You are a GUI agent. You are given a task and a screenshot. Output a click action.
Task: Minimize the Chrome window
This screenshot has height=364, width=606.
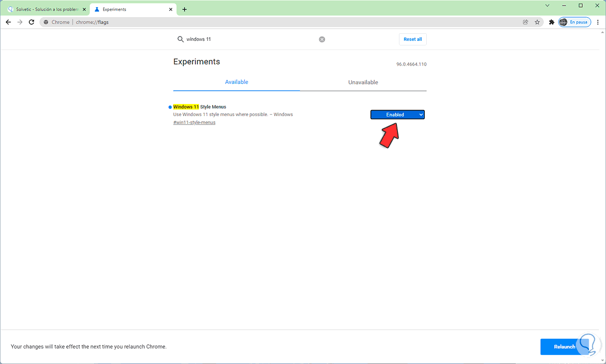564,5
